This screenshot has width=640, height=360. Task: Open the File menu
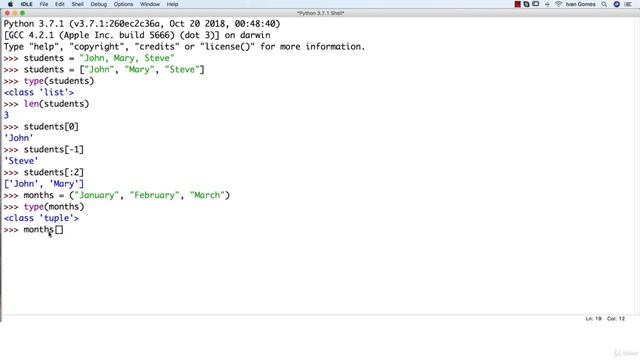click(44, 4)
